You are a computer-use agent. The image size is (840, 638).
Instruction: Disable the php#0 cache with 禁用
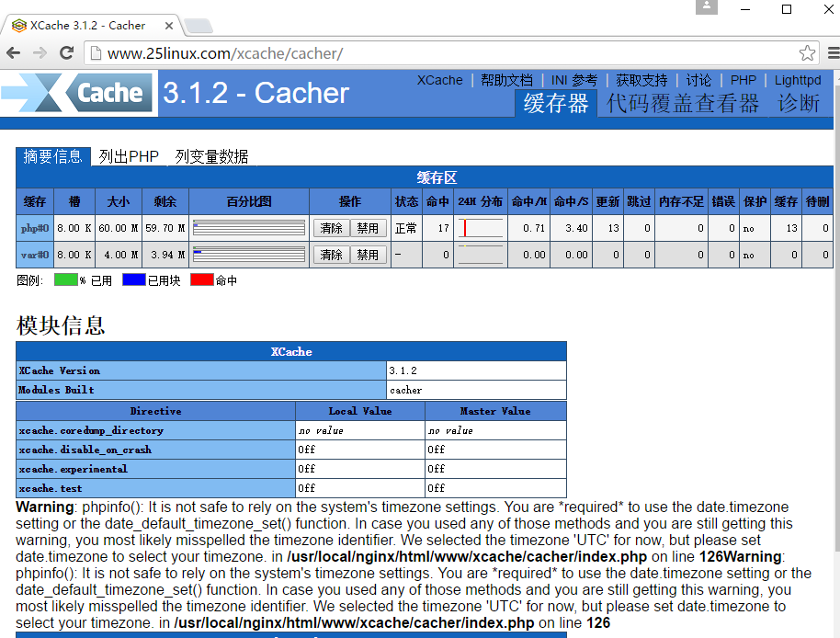click(x=368, y=228)
